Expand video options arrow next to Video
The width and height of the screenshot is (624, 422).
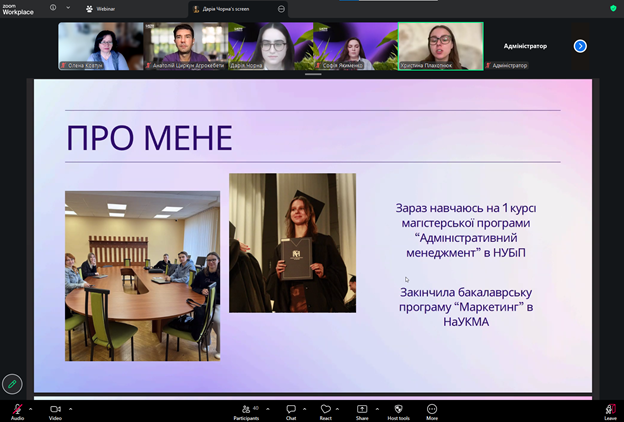[70, 408]
